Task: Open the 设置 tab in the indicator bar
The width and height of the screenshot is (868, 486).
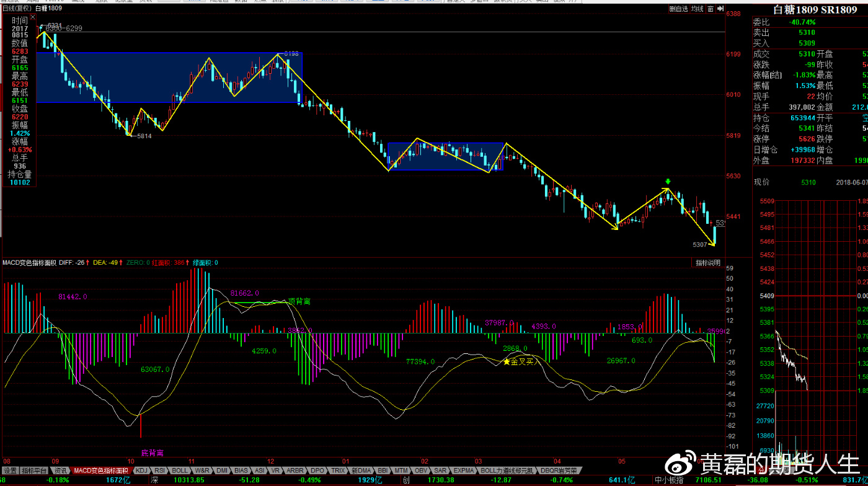Action: click(10, 471)
